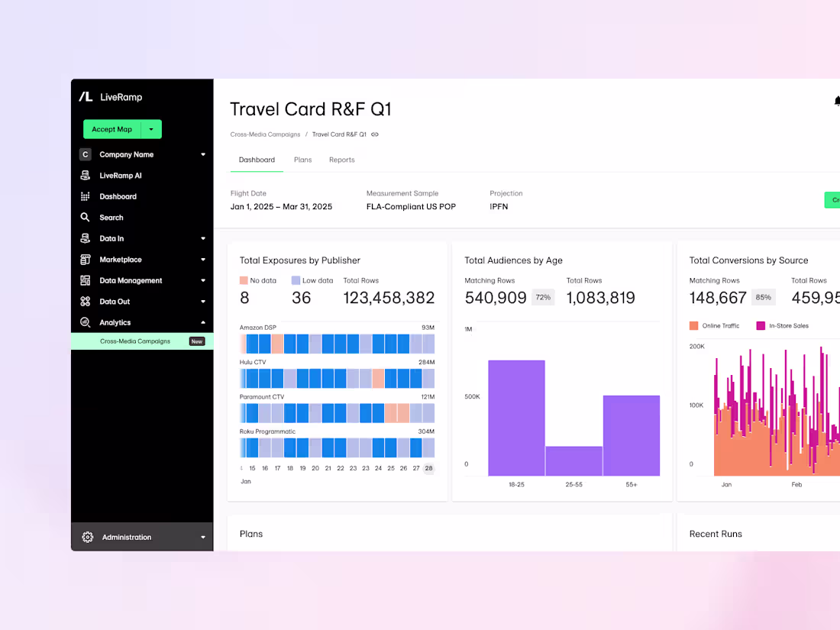The image size is (840, 630).
Task: Click the 85% matching badge
Action: (x=764, y=297)
